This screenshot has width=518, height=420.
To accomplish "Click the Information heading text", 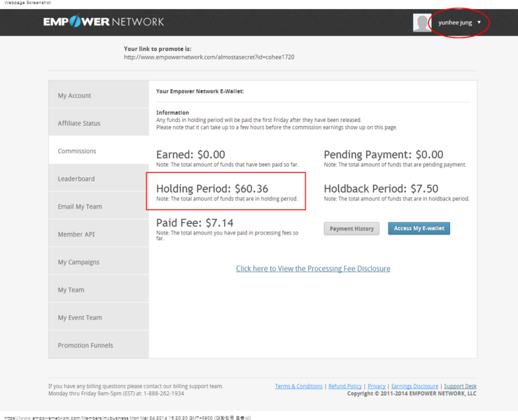I will click(x=172, y=113).
